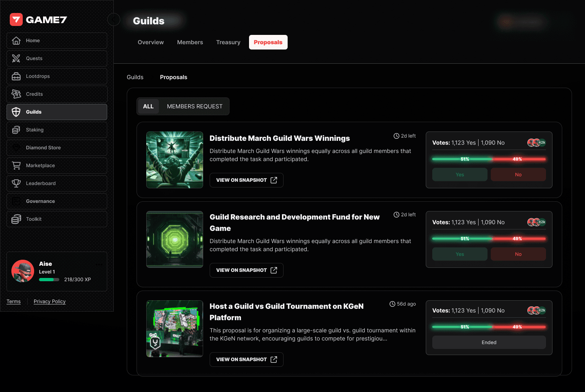Filter proposals by MEMBERS REQUEST

(195, 106)
